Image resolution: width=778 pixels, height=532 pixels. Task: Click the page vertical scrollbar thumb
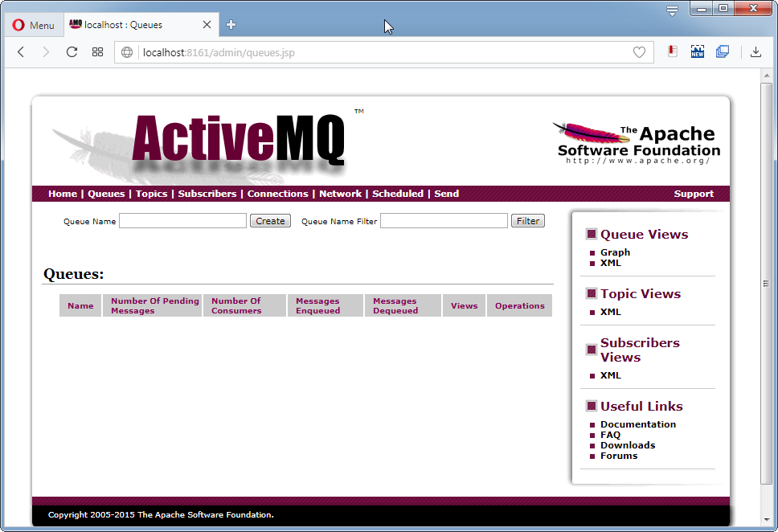pos(767,284)
